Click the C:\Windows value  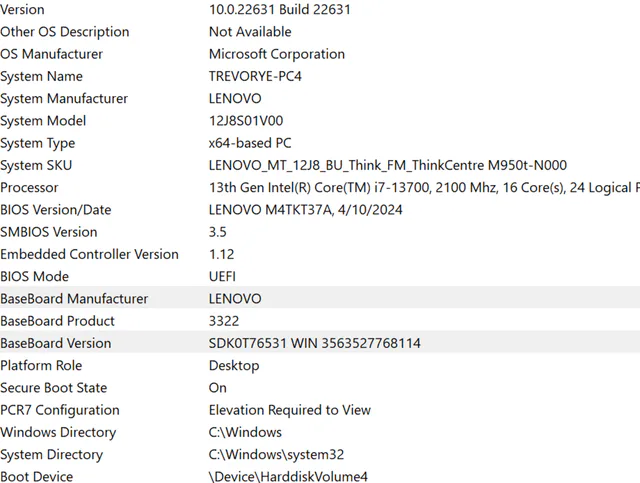click(x=245, y=432)
